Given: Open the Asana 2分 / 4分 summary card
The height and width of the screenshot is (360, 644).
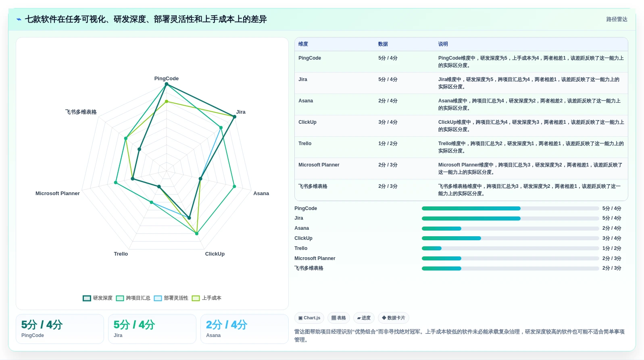Looking at the screenshot, I should [x=244, y=329].
